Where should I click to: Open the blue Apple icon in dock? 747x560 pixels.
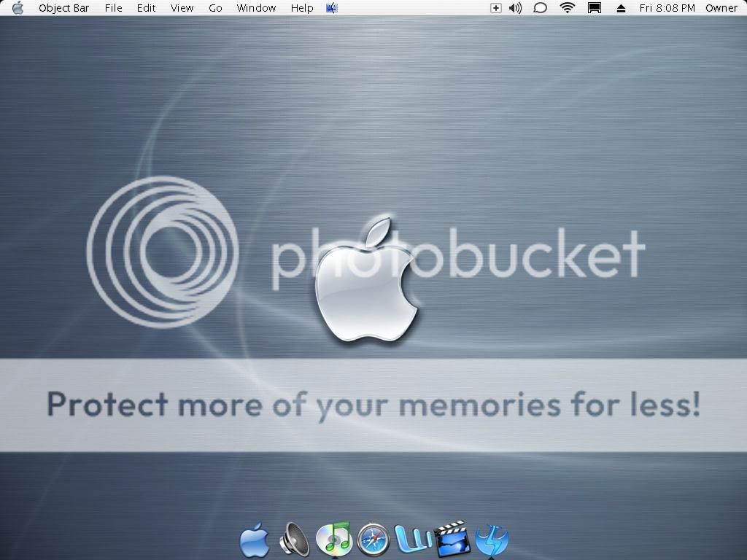click(x=255, y=540)
